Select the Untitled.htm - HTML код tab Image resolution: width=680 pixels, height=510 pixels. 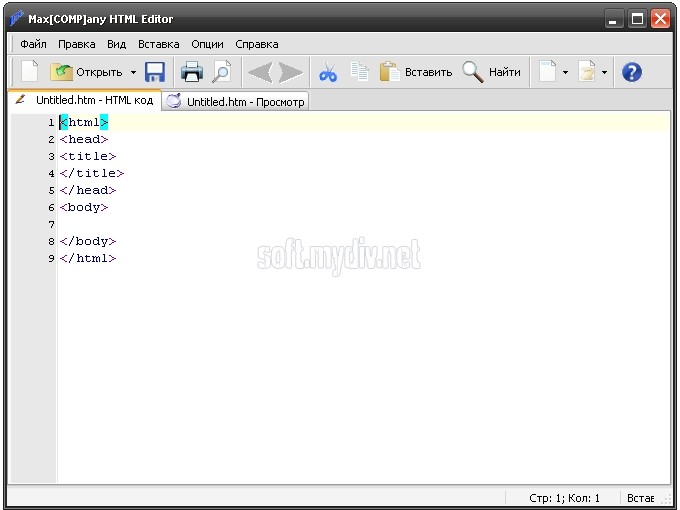pos(84,100)
